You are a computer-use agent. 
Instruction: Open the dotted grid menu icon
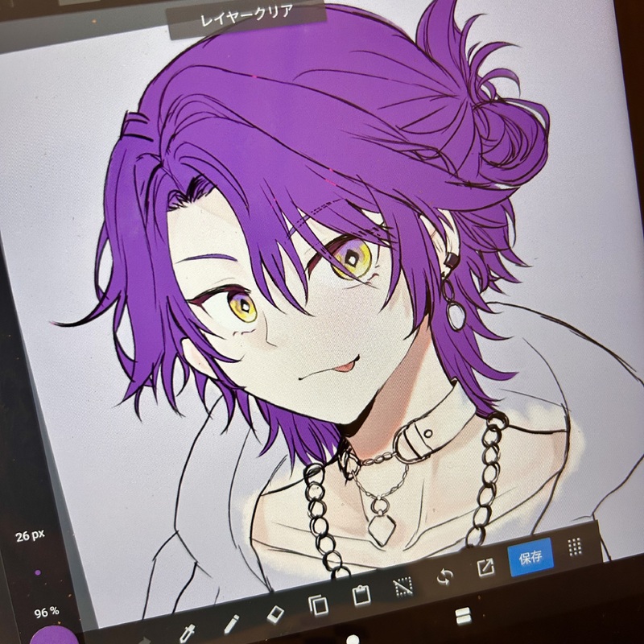click(575, 547)
